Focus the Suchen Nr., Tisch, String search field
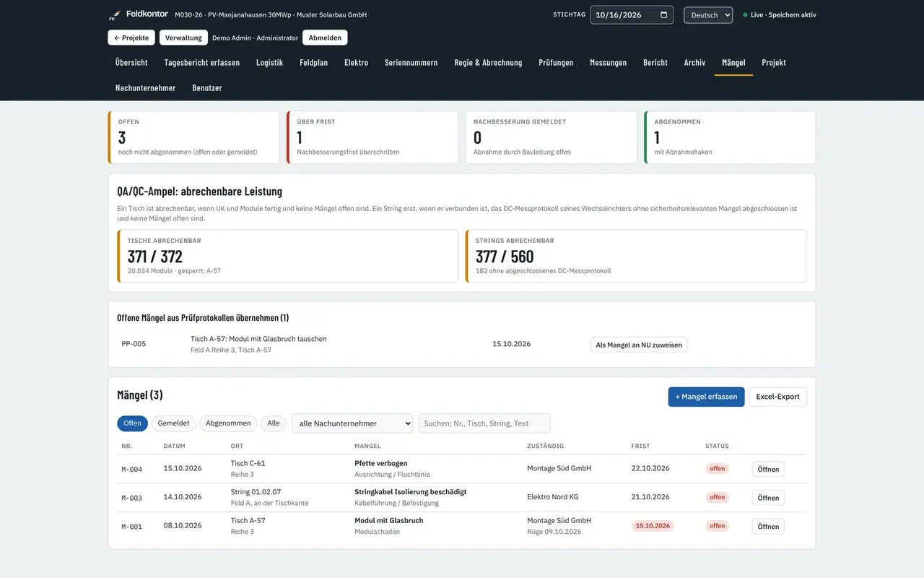The image size is (924, 578). pos(484,423)
